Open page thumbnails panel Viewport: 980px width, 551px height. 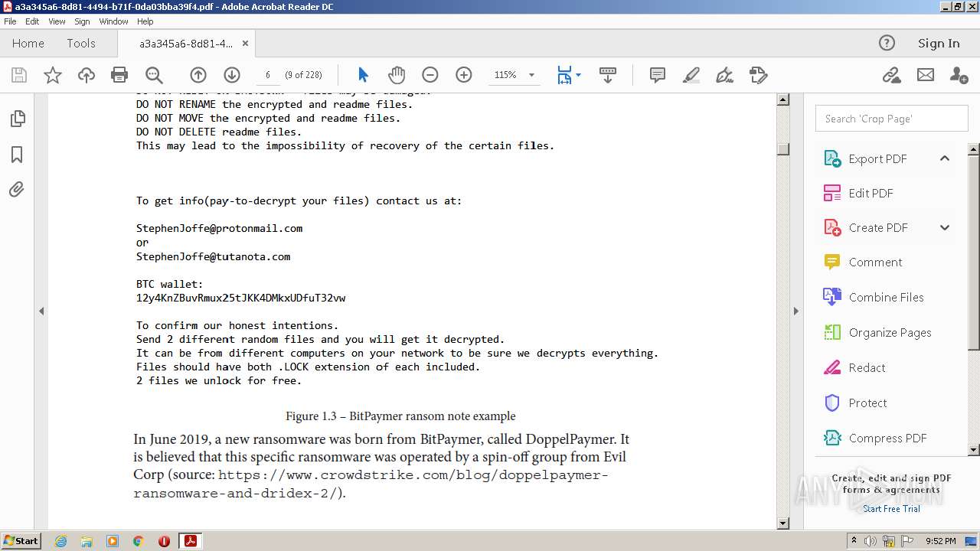(17, 119)
